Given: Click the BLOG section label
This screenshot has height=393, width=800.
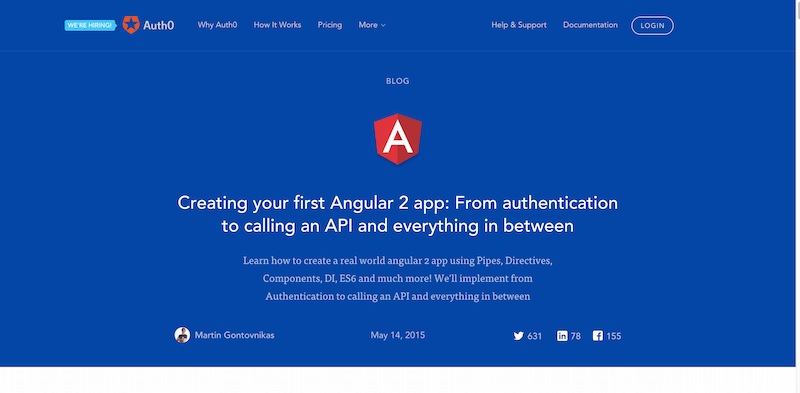Looking at the screenshot, I should pyautogui.click(x=397, y=81).
